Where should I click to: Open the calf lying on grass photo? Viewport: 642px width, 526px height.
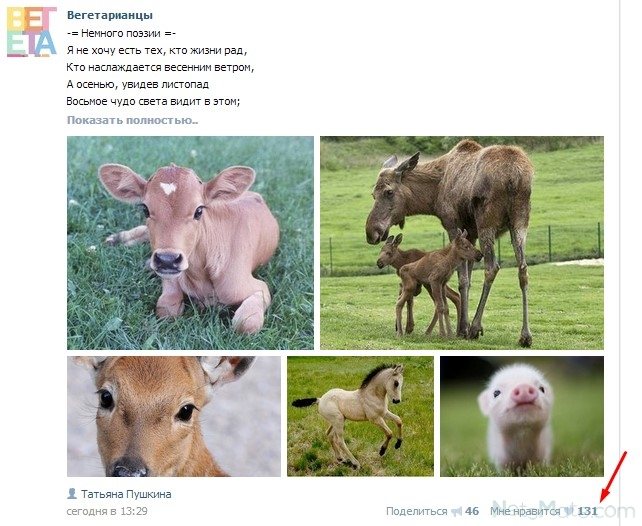190,243
